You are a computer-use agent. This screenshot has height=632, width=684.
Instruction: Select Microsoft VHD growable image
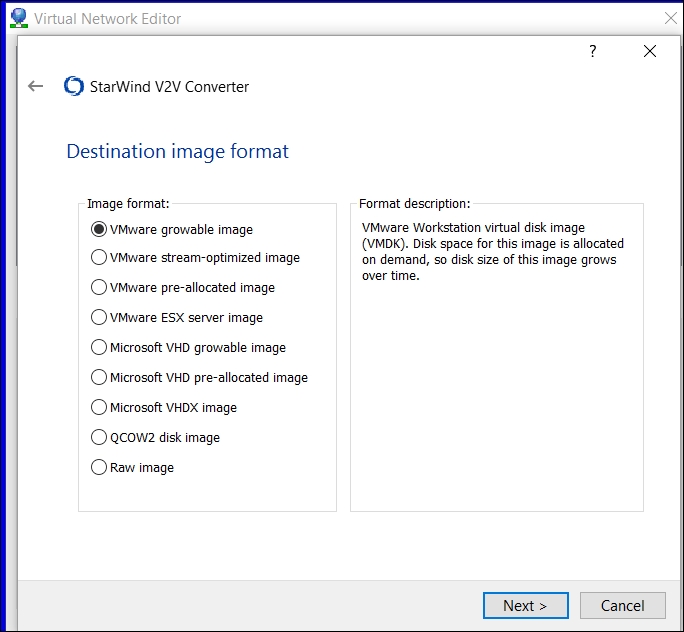[x=99, y=348]
